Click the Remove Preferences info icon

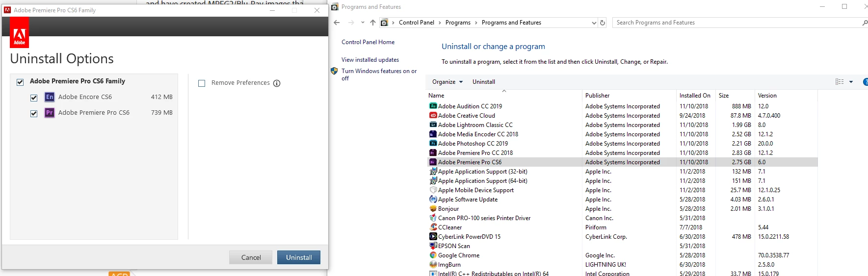pos(277,83)
